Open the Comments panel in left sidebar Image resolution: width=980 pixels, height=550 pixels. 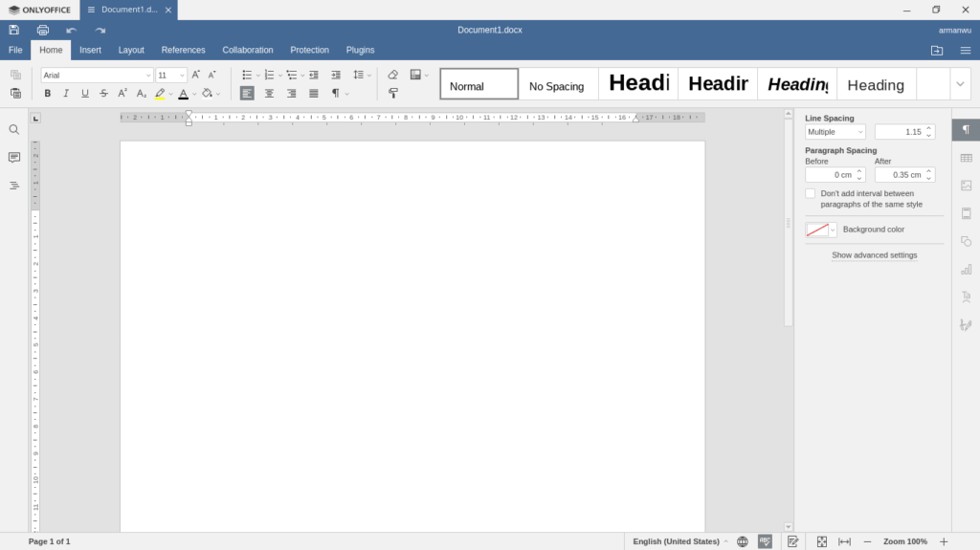pyautogui.click(x=14, y=157)
